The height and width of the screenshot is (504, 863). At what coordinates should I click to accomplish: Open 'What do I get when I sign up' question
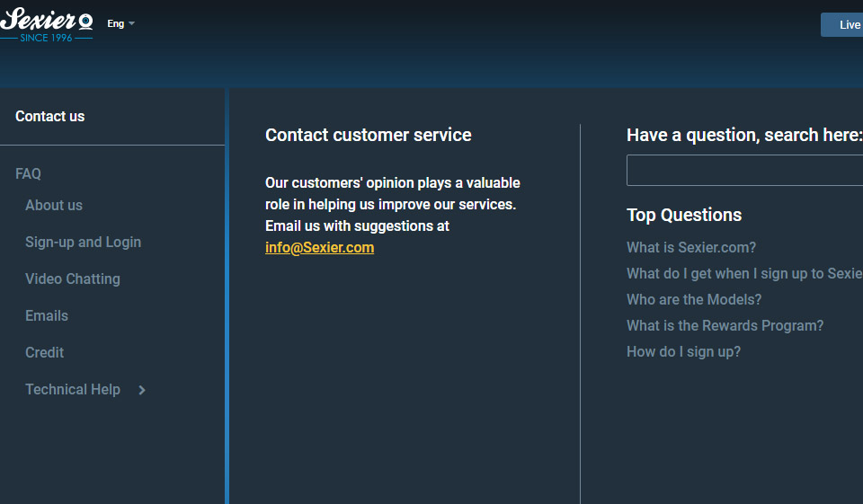pos(743,273)
